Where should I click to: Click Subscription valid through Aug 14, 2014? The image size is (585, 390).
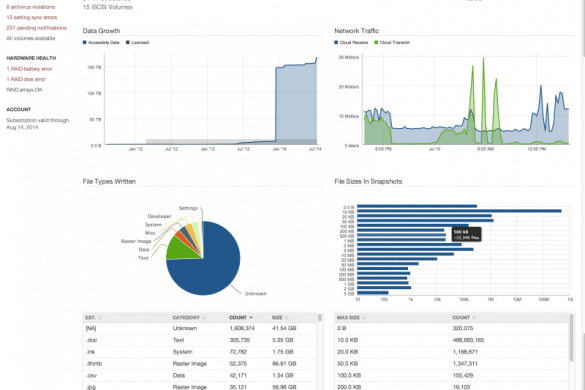[38, 124]
